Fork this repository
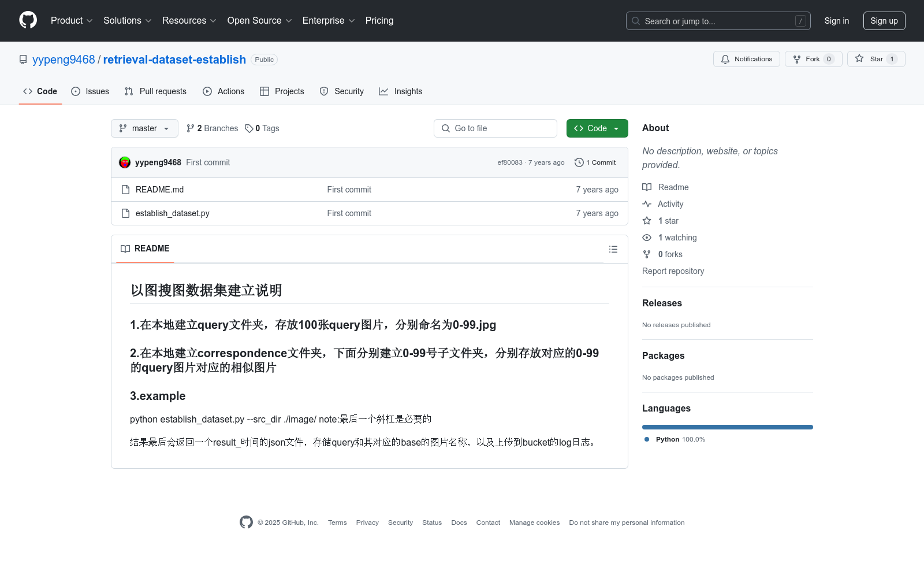The image size is (924, 578). click(813, 58)
